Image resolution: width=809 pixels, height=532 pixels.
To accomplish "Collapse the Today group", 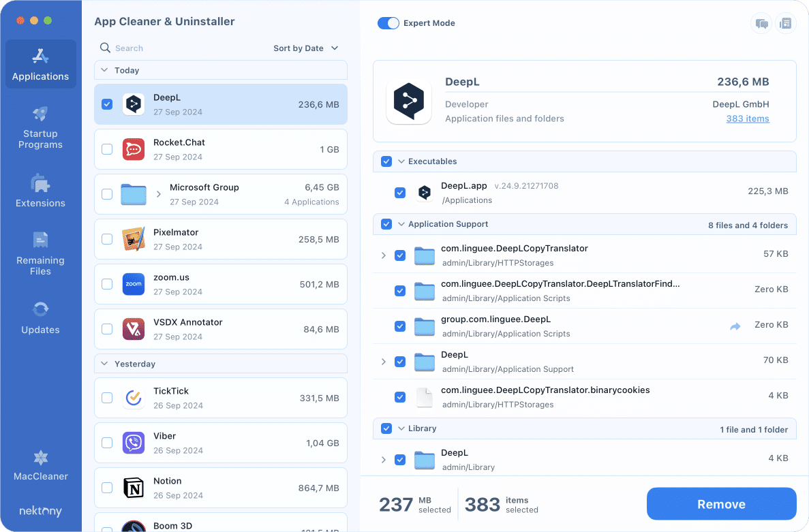I will click(x=104, y=70).
